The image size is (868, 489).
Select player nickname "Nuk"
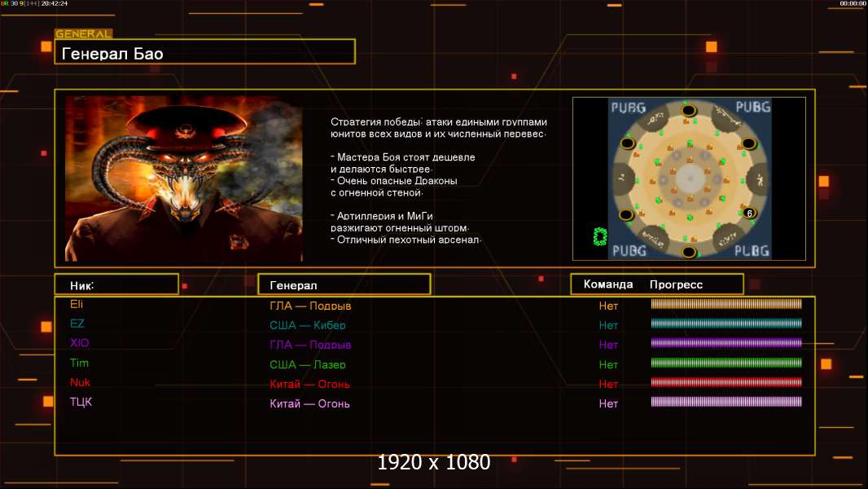(80, 382)
